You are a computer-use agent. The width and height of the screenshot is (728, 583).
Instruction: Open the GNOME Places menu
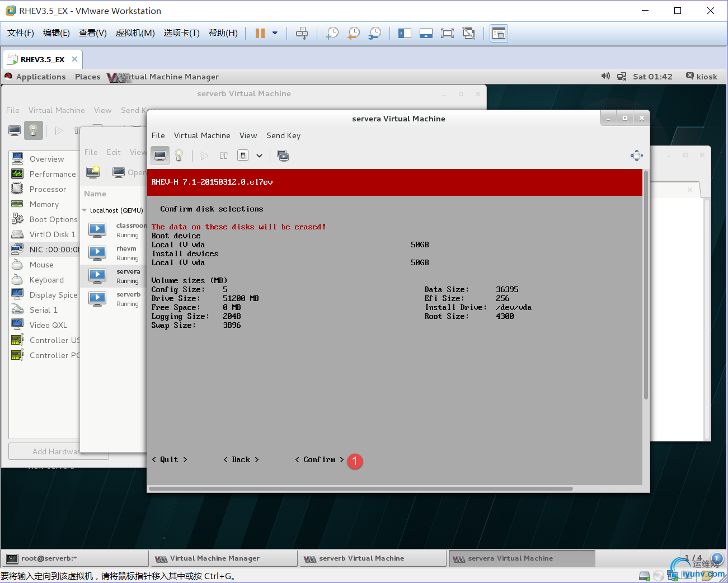pos(88,77)
